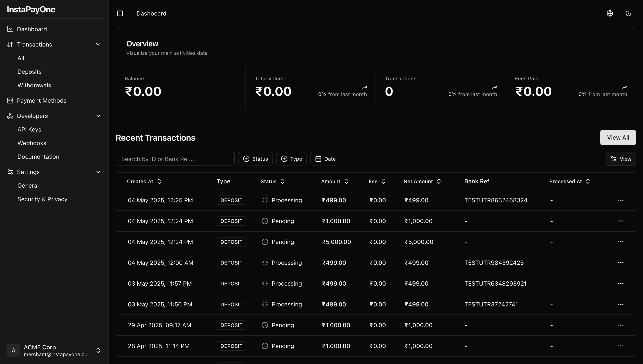
Task: Open API Keys page
Action: (29, 129)
